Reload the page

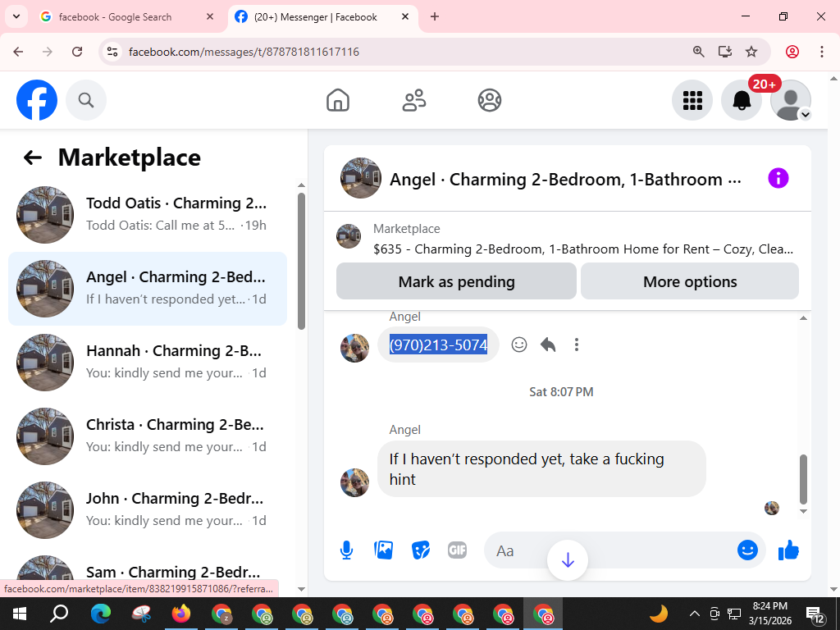[77, 52]
